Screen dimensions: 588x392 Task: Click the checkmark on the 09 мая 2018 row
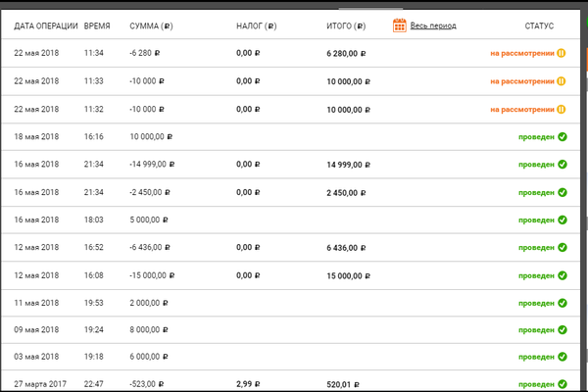pos(563,330)
